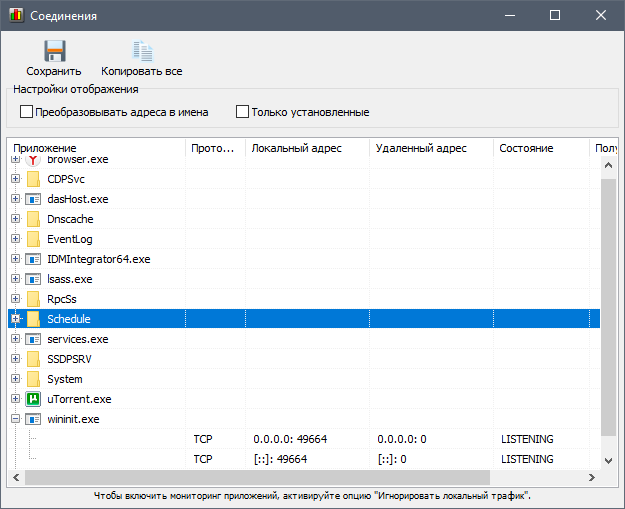Tick the Только установленные checkbox
This screenshot has width=625, height=509.
point(242,112)
